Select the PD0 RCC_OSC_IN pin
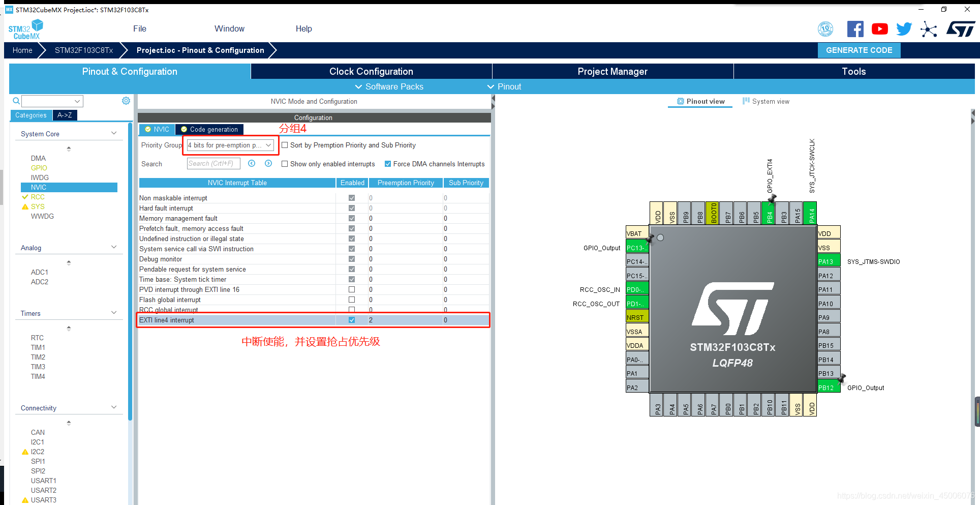The height and width of the screenshot is (505, 980). [x=637, y=289]
